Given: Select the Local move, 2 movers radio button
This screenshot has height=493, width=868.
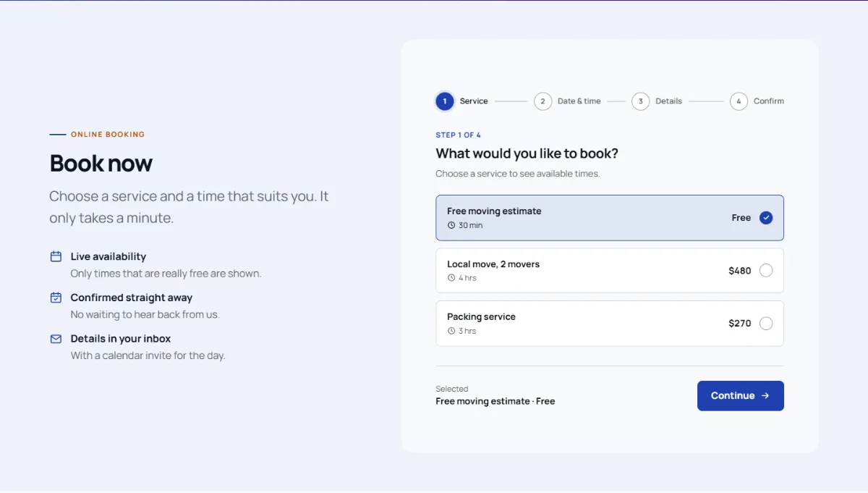Looking at the screenshot, I should pos(766,271).
